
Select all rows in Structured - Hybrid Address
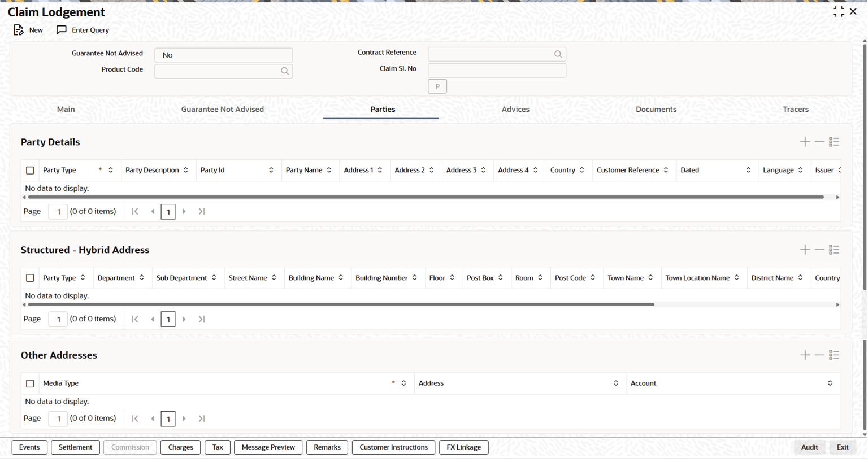pyautogui.click(x=30, y=278)
